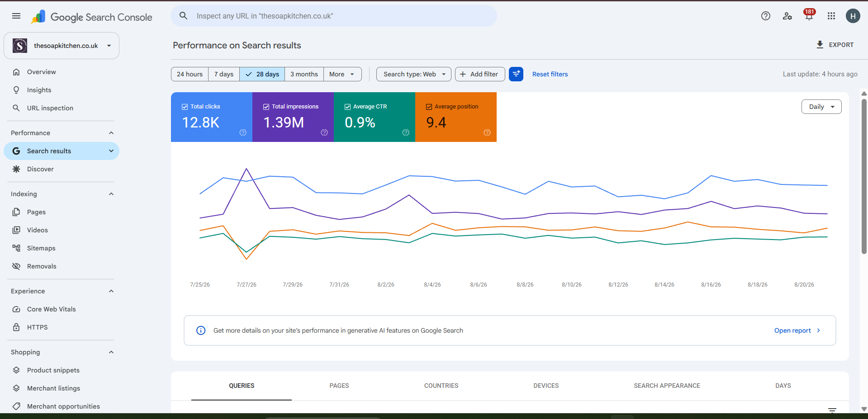Click thesoapkitchen.co.uk property logo icon
The width and height of the screenshot is (868, 419).
(20, 46)
